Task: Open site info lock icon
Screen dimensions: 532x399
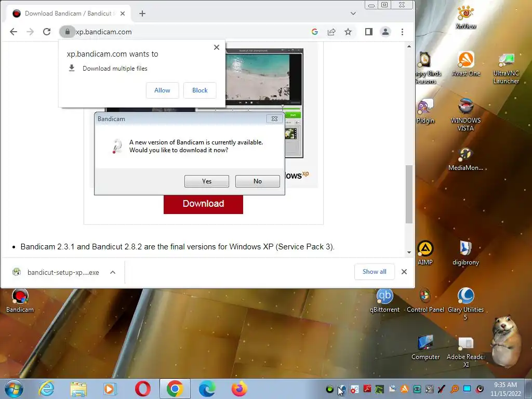Action: 67,32
